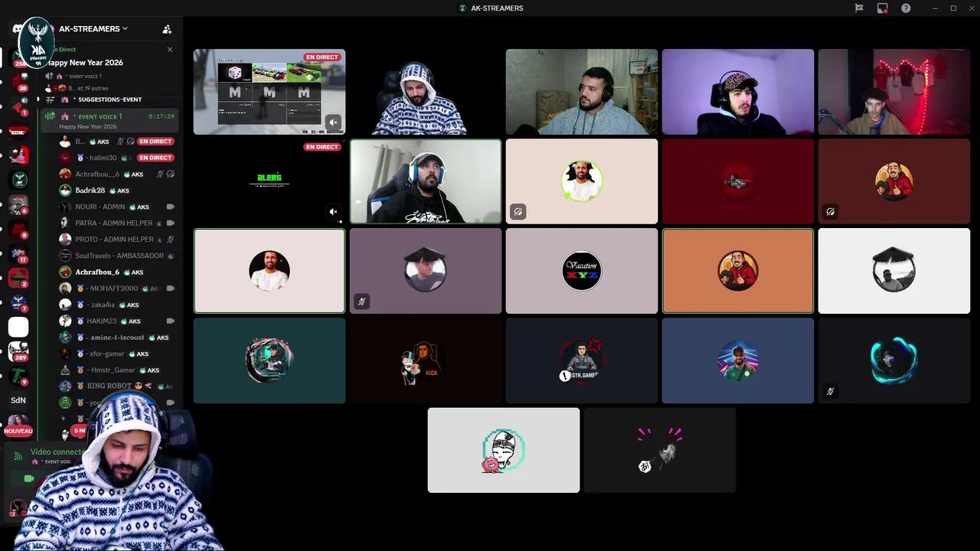The height and width of the screenshot is (551, 980).
Task: Open the server icon with badge 2
Action: pyautogui.click(x=18, y=278)
